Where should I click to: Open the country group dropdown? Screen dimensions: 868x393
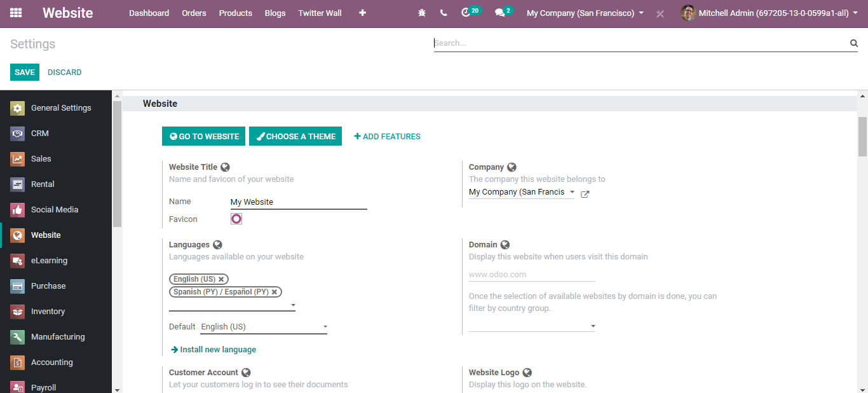click(532, 326)
